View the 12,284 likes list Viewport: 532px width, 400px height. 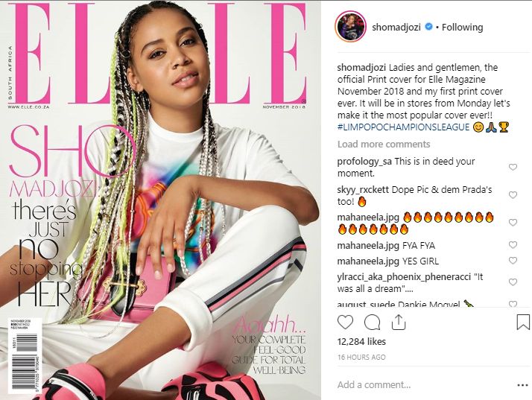point(361,342)
